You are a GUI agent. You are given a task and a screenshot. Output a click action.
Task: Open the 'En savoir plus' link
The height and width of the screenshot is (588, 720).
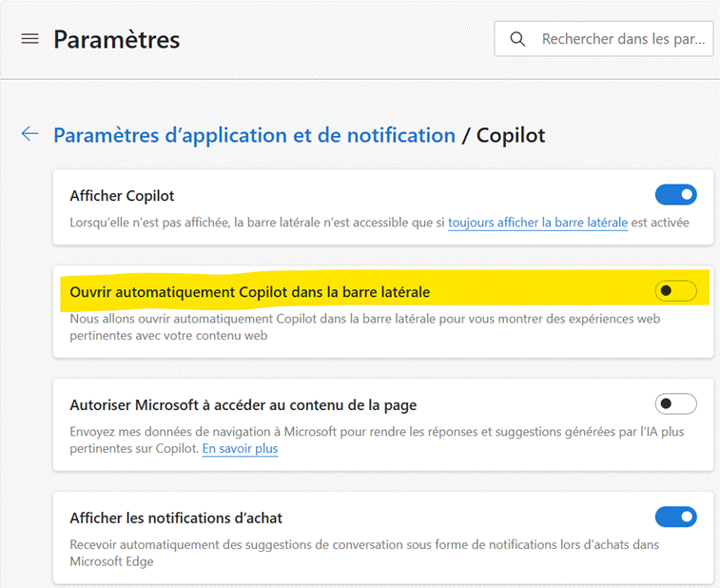(240, 449)
